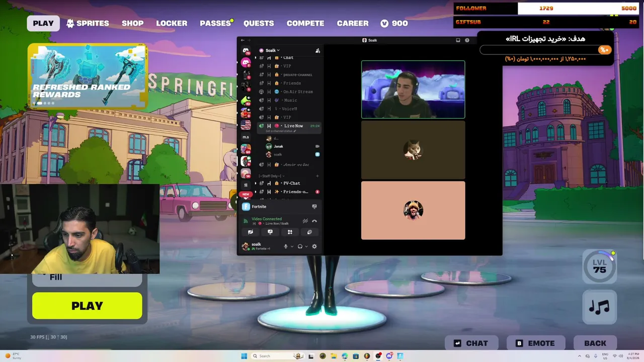Image resolution: width=644 pixels, height=362 pixels.
Task: Expand the PV-Chat channel thread arrow
Action: (x=256, y=183)
